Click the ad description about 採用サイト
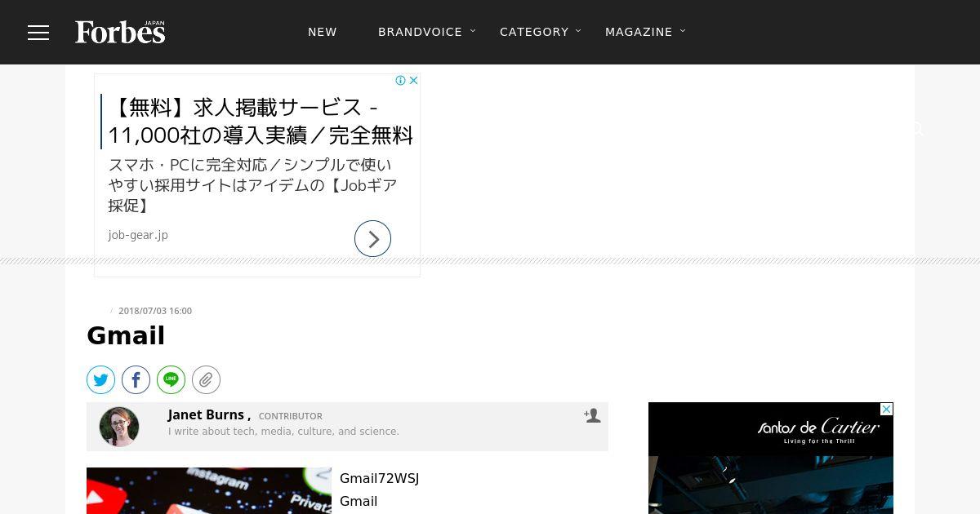The width and height of the screenshot is (980, 514). tap(253, 185)
